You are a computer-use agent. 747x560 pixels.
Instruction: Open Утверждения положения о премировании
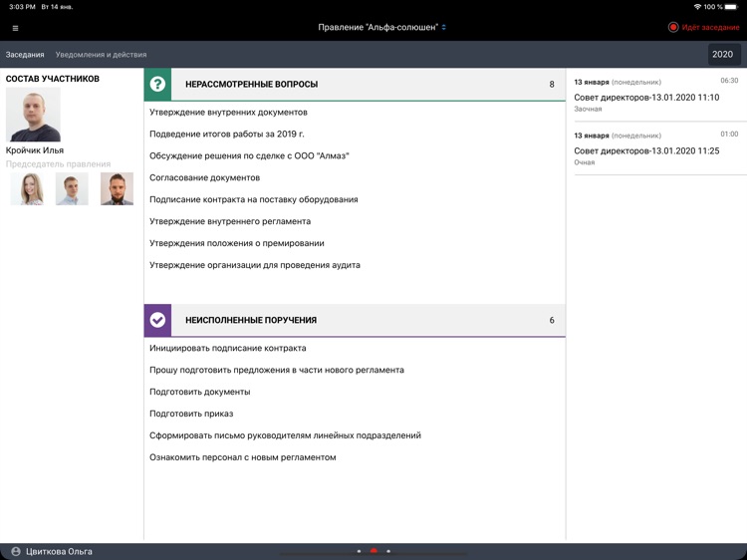[x=237, y=243]
